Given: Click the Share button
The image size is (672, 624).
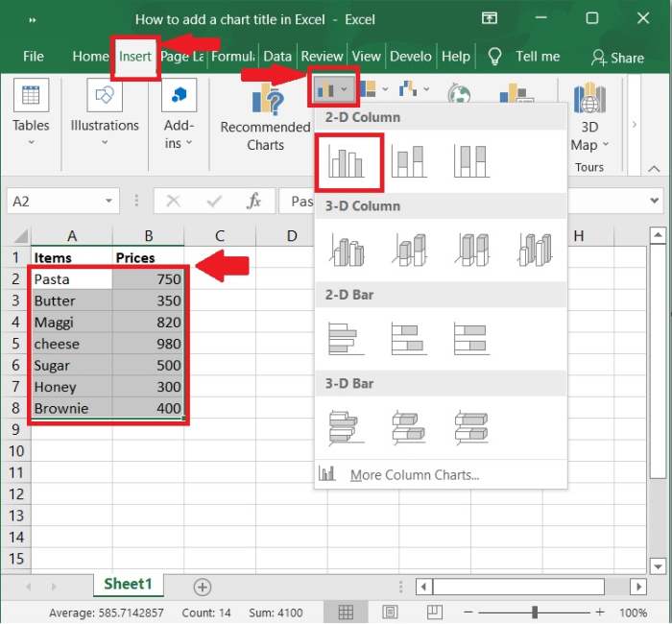Looking at the screenshot, I should (617, 58).
